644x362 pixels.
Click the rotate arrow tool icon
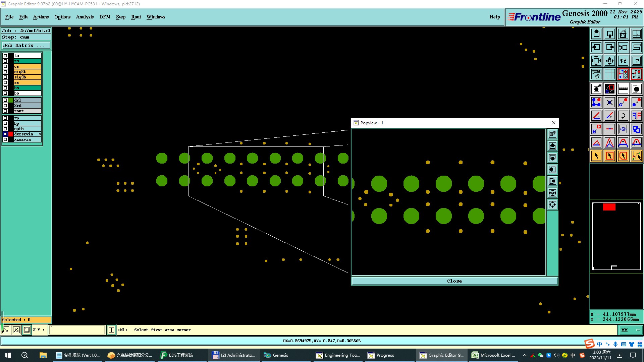point(623,116)
